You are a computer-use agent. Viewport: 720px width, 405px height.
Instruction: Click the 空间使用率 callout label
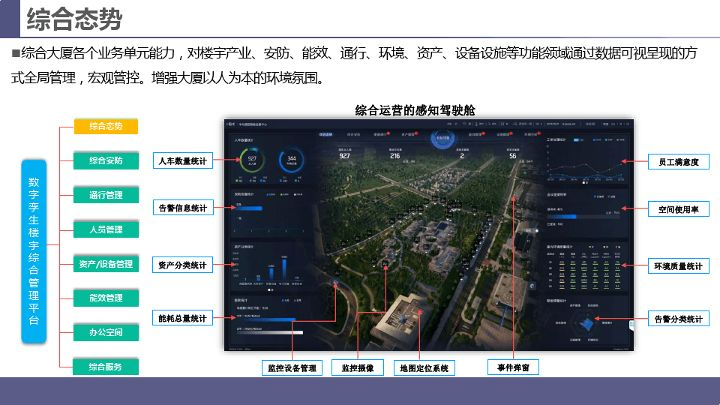678,209
